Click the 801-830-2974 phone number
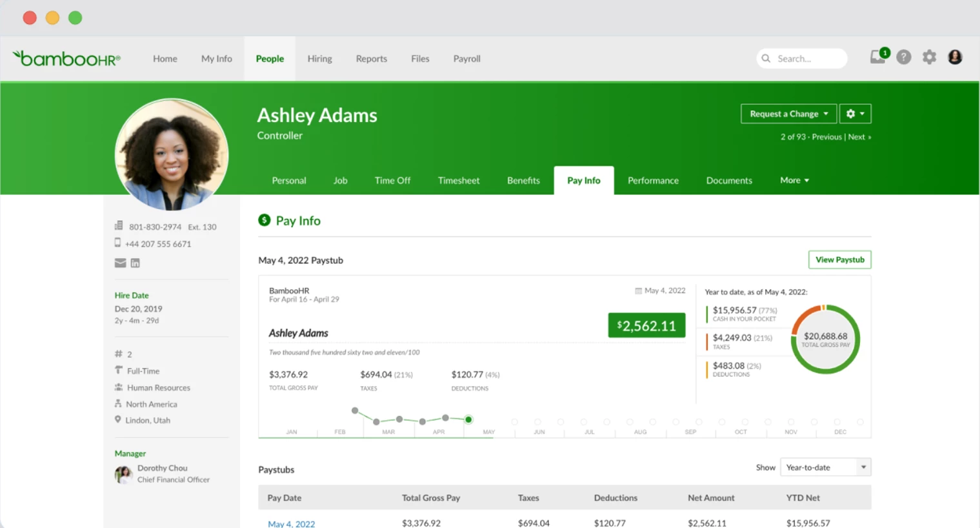This screenshot has width=980, height=528. coord(155,227)
